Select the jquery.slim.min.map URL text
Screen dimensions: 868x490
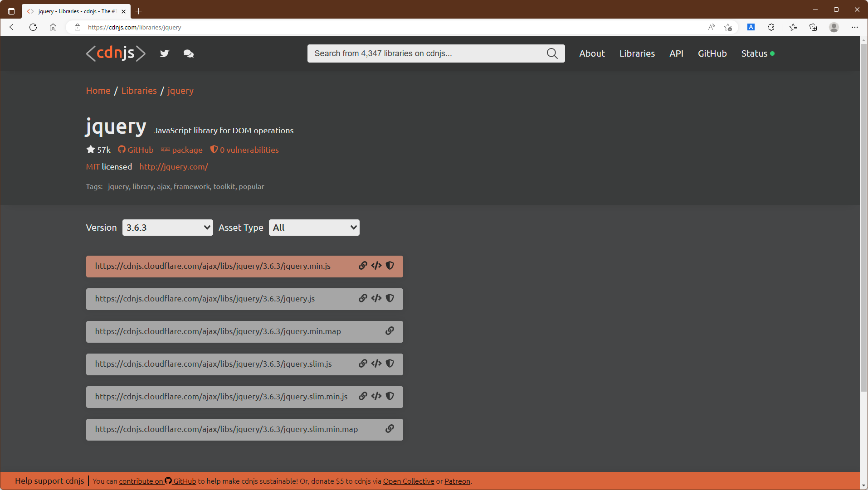pos(226,429)
